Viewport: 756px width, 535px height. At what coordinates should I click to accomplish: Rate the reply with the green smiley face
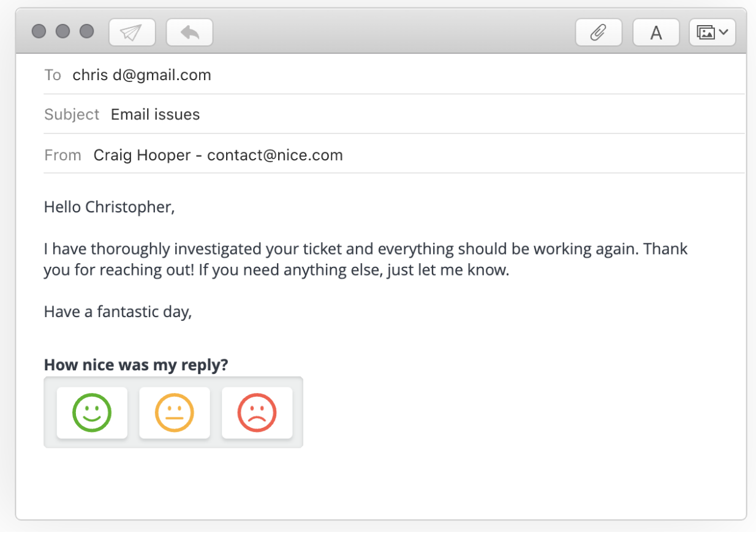pyautogui.click(x=92, y=413)
